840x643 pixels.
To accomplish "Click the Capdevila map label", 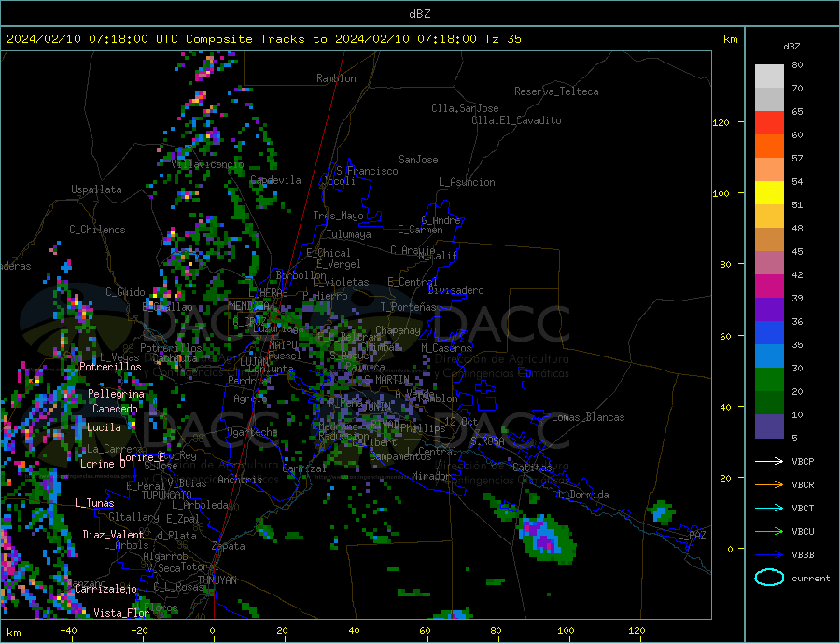I will (x=275, y=180).
